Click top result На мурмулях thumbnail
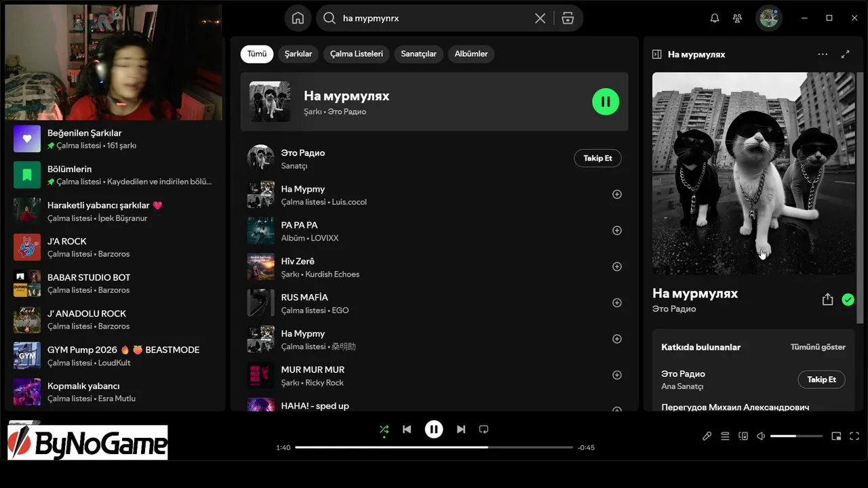Image resolution: width=868 pixels, height=488 pixels. 270,102
